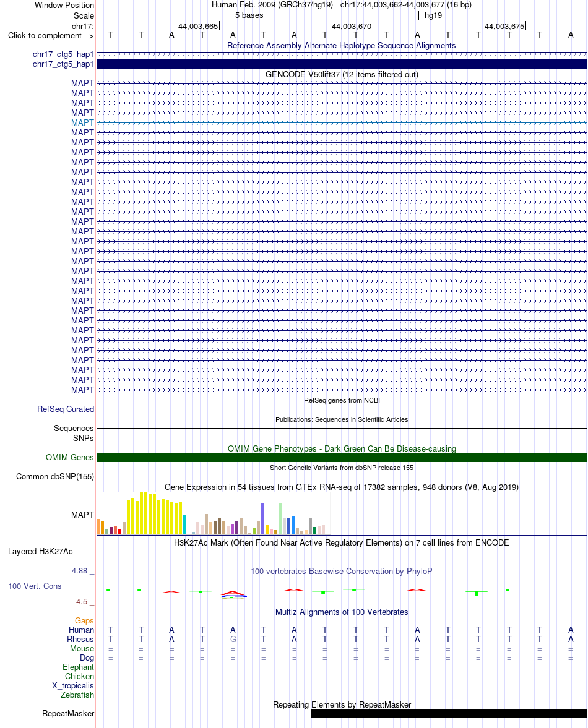This screenshot has height=728, width=588.
Task: Click the light-blue highlighted MAPT transcript label
Action: tap(83, 122)
